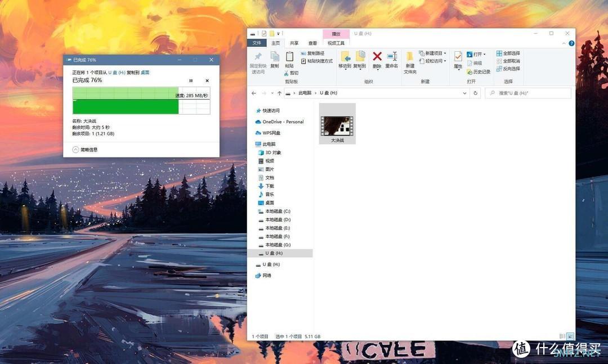Open Quick Access Toolbar customize dropdown
This screenshot has width=608, height=364.
[x=278, y=34]
